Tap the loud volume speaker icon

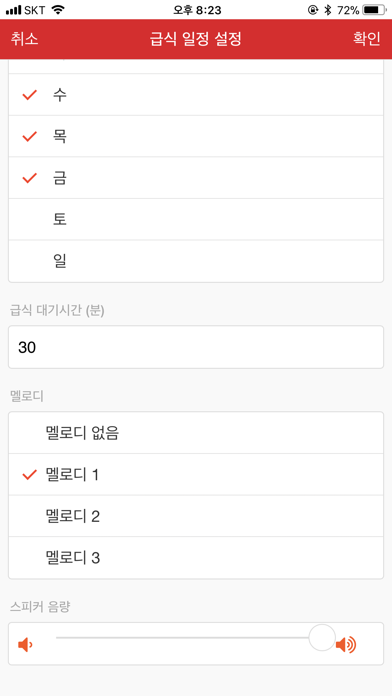tap(345, 644)
